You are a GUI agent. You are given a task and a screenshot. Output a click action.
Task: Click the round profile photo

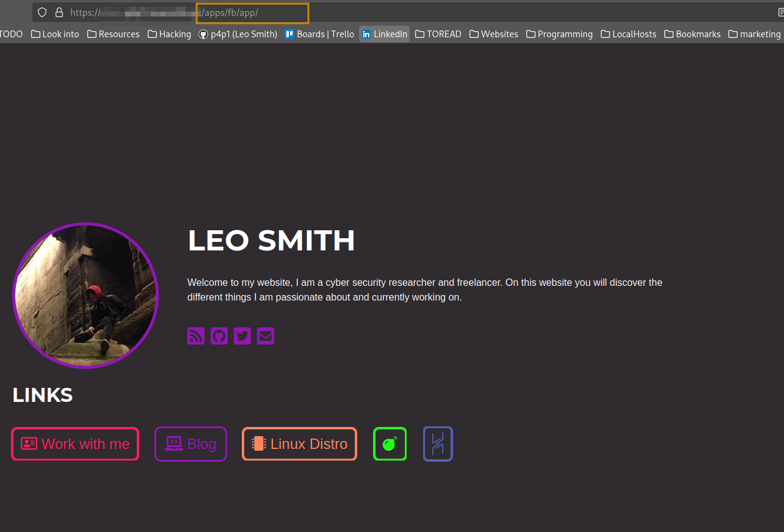[x=86, y=296]
